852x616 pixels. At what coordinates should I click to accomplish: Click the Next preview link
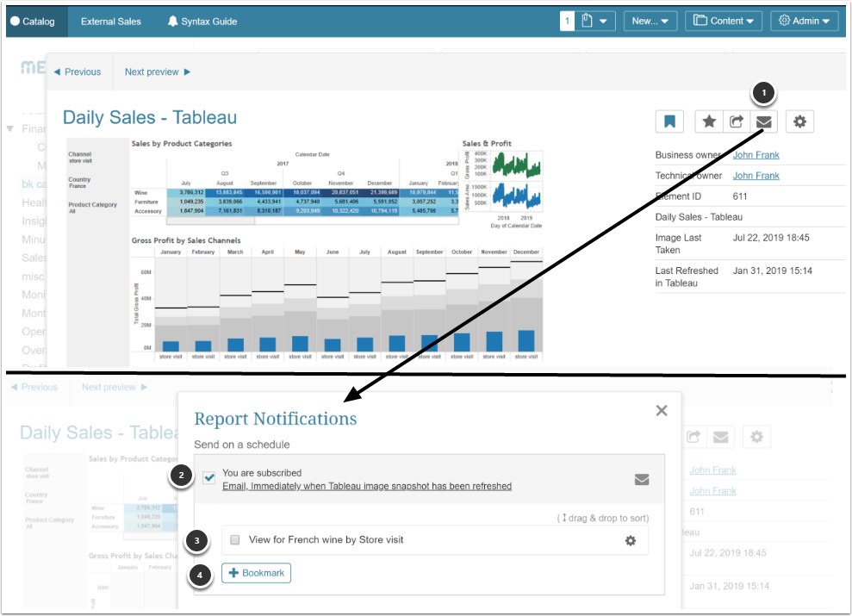tap(158, 72)
